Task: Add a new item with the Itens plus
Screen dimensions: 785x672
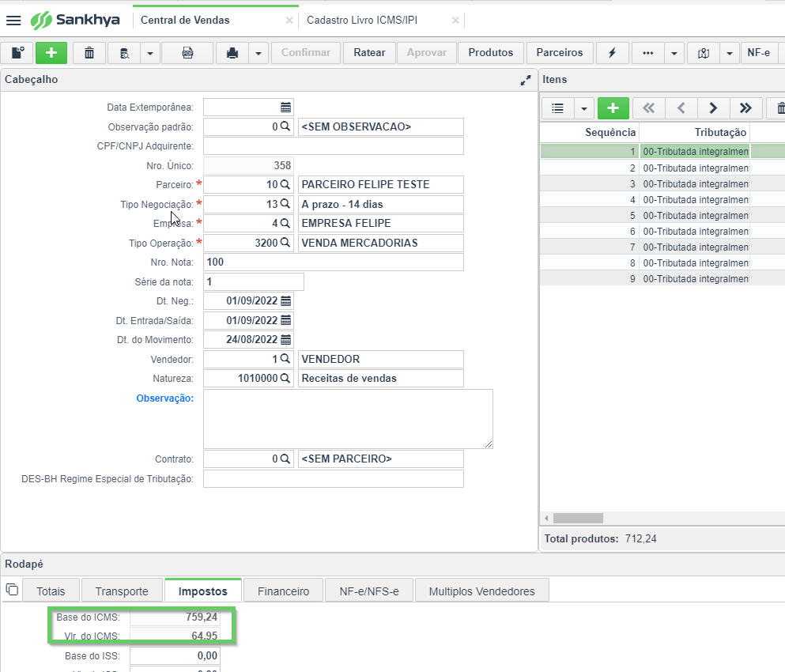Action: click(x=613, y=108)
